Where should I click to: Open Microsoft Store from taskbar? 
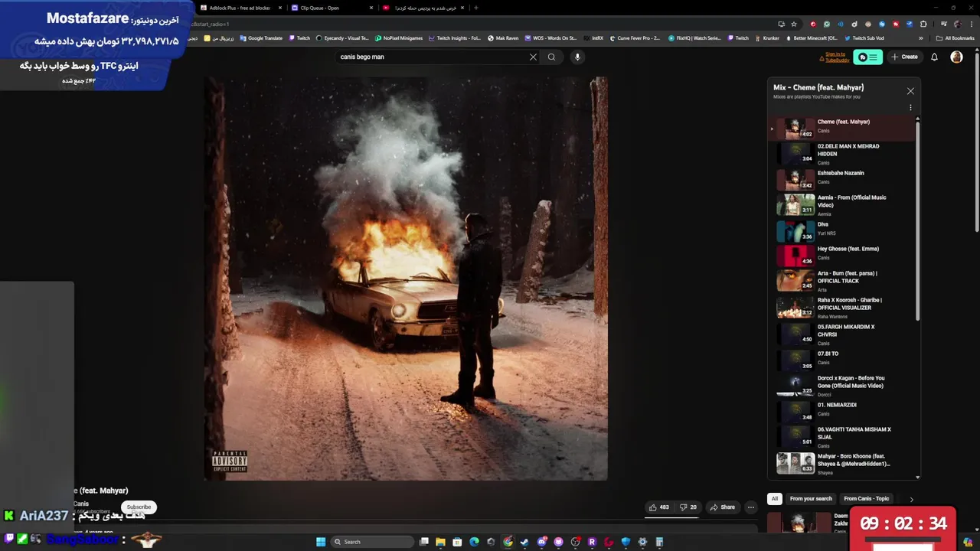point(457,542)
